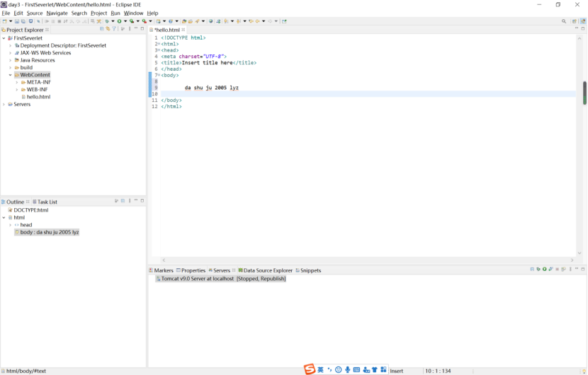
Task: Click the filter funnel icon in Project Explorer
Action: click(114, 29)
